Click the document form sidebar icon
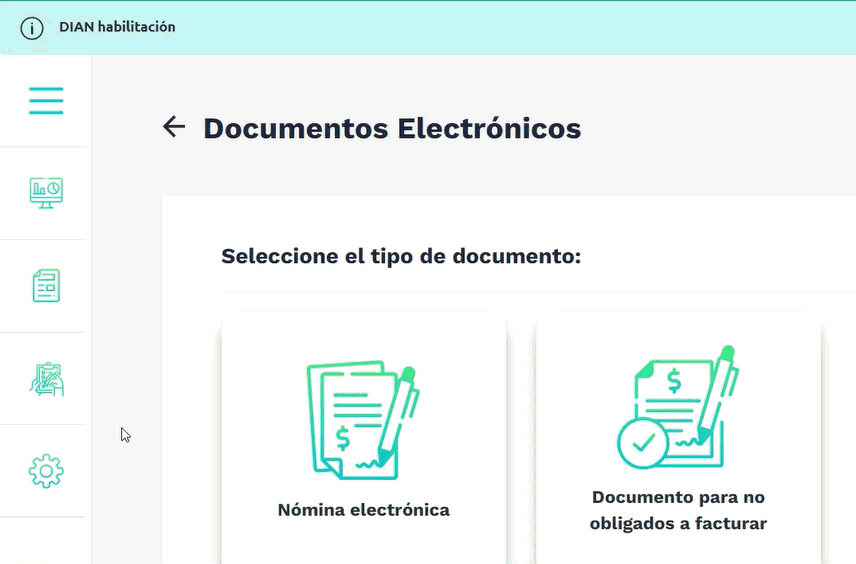Image resolution: width=856 pixels, height=564 pixels. (x=46, y=286)
